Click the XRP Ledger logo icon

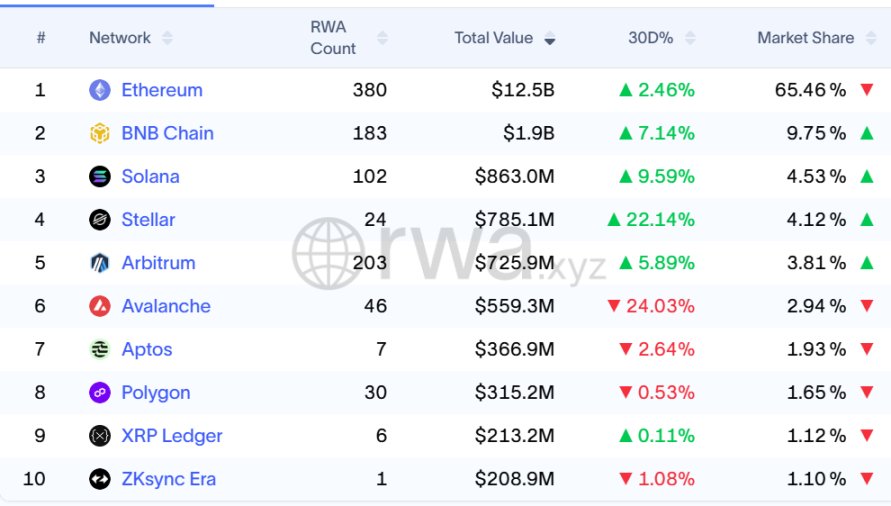tap(100, 436)
